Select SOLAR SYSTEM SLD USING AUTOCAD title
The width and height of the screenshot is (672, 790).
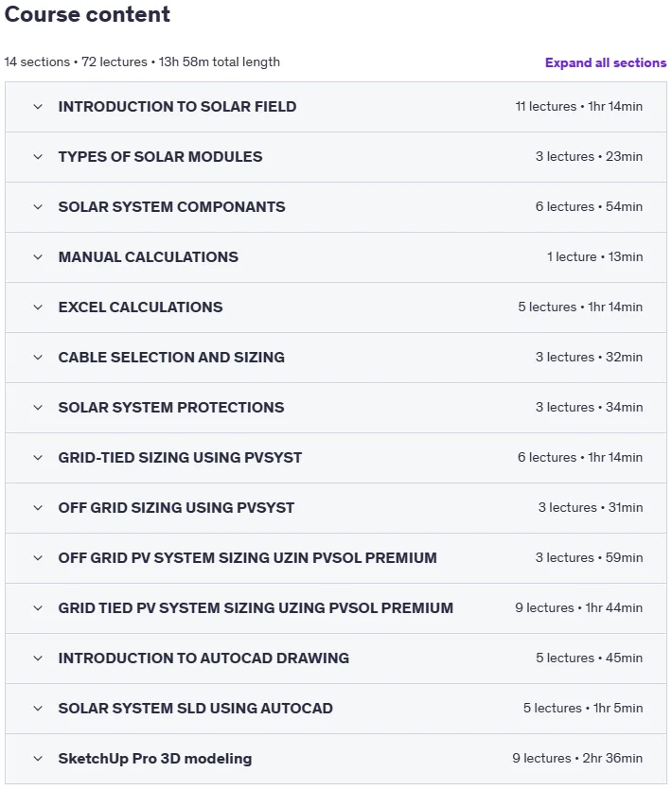196,709
